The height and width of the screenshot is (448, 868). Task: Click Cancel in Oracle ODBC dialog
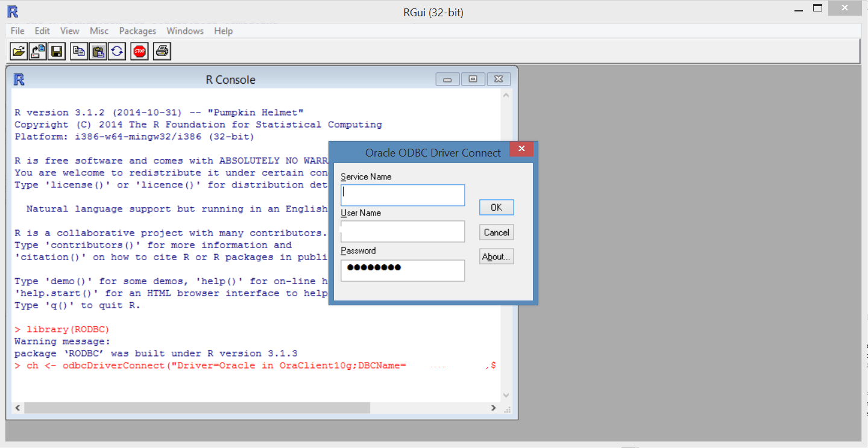coord(497,232)
